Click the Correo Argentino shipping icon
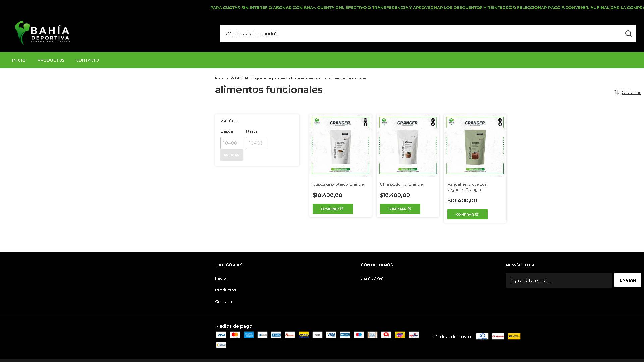The width and height of the screenshot is (644, 362). tap(514, 336)
